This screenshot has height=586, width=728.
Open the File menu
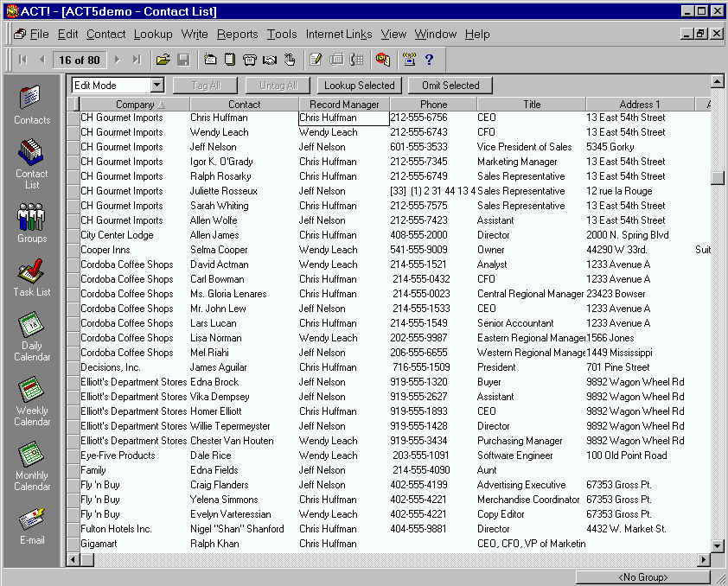(39, 35)
